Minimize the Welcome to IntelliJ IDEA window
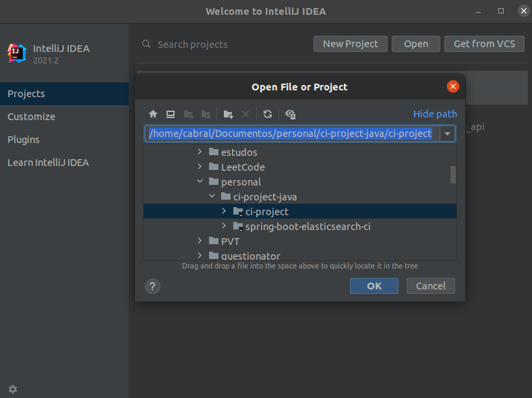Image resolution: width=532 pixels, height=398 pixels. [x=478, y=11]
